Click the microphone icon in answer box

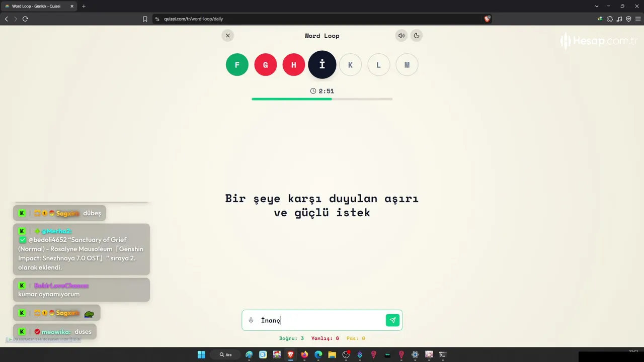coord(251,320)
